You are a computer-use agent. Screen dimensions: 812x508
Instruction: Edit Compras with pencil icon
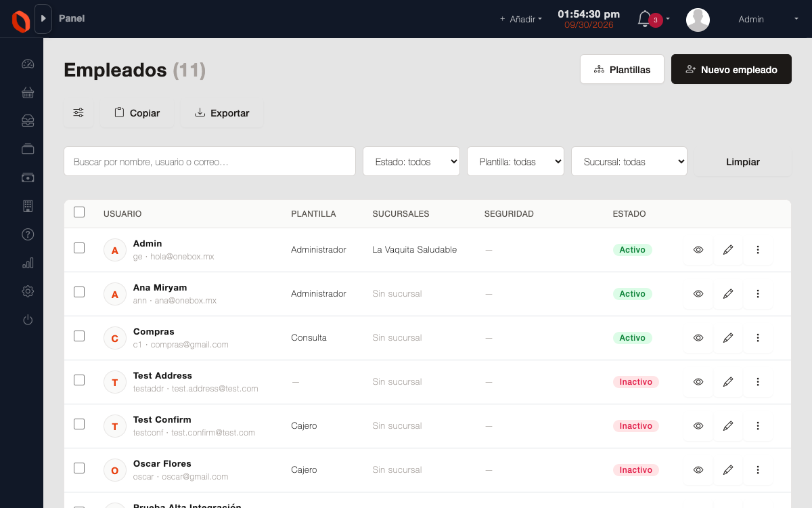click(728, 338)
